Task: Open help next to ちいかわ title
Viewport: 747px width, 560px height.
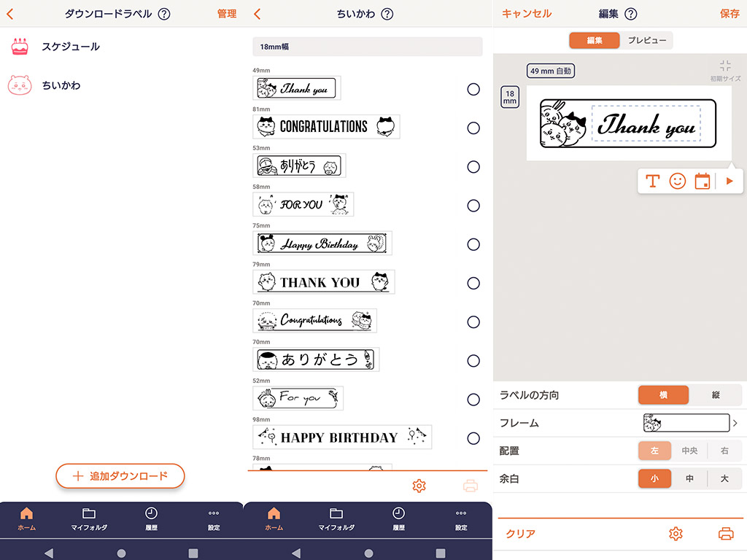Action: pos(387,14)
